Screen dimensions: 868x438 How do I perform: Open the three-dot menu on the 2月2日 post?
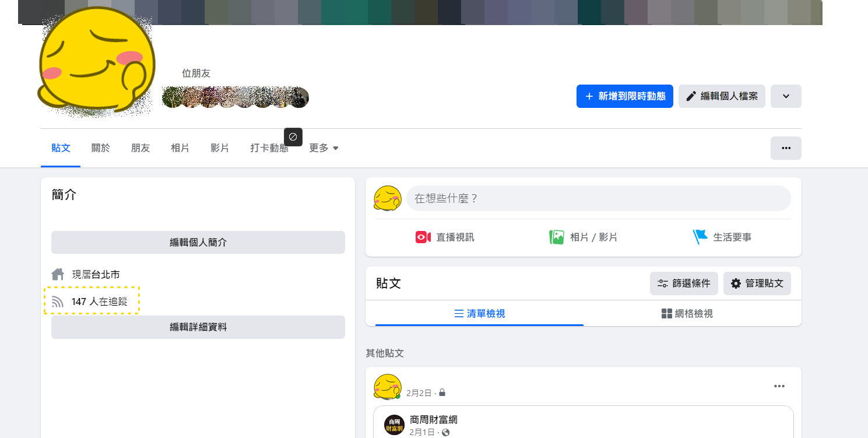[x=779, y=386]
